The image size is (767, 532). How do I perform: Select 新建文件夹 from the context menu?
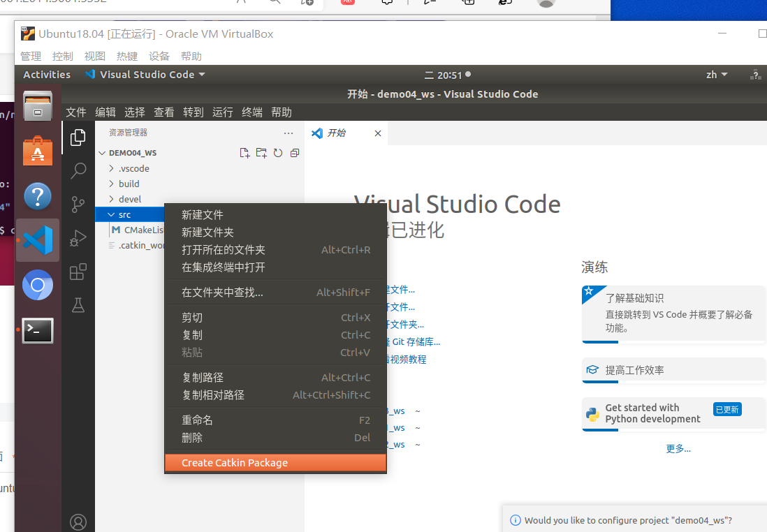tap(275, 232)
